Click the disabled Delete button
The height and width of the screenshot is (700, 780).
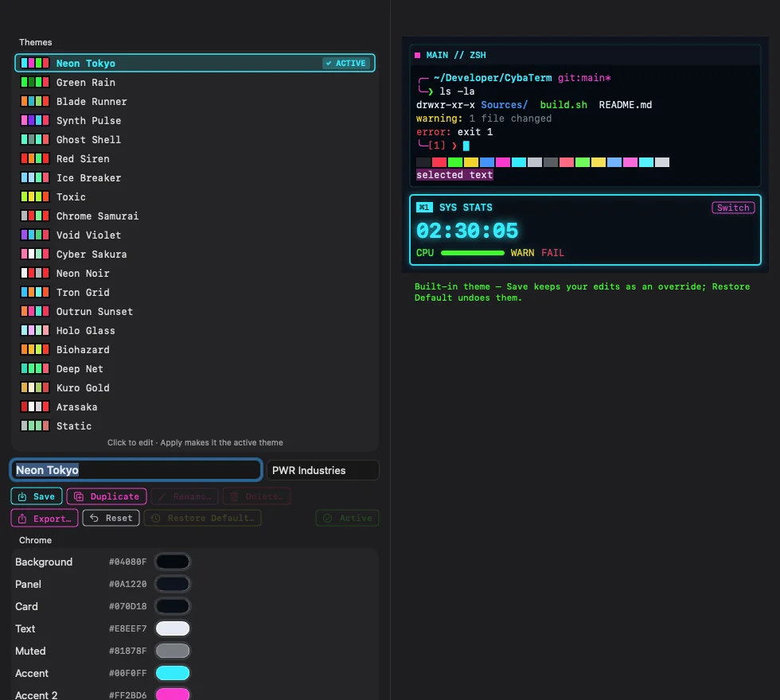tap(256, 496)
